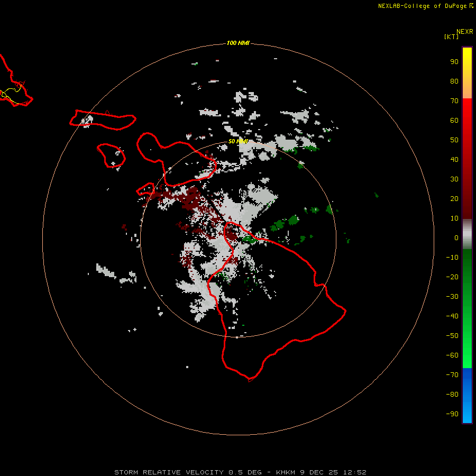Image resolution: width=476 pixels, height=476 pixels.
Task: Click the -10 value on velocity scale
Action: (452, 258)
